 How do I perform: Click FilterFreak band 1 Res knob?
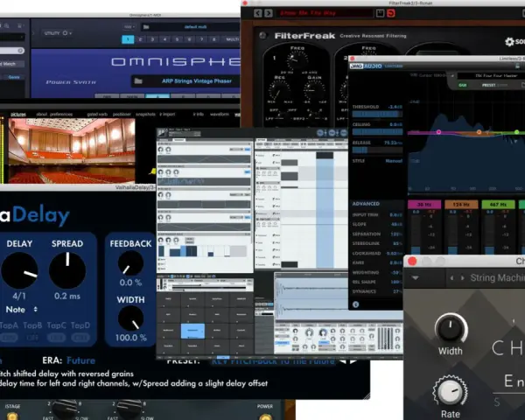point(279,90)
